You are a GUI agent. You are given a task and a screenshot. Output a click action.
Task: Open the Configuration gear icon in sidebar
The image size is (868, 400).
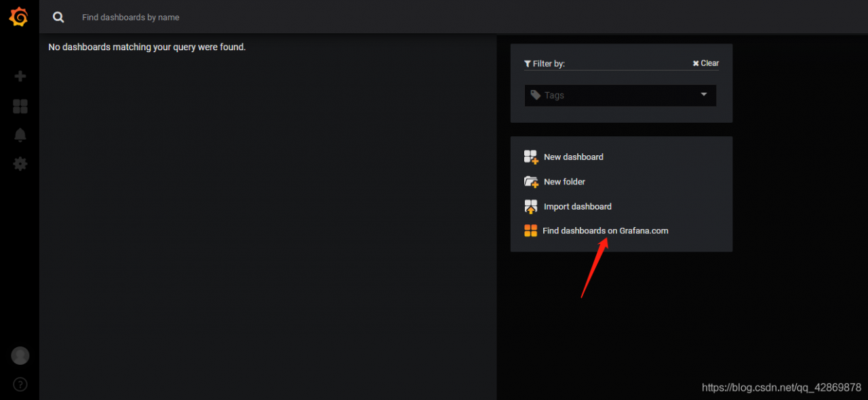(20, 164)
